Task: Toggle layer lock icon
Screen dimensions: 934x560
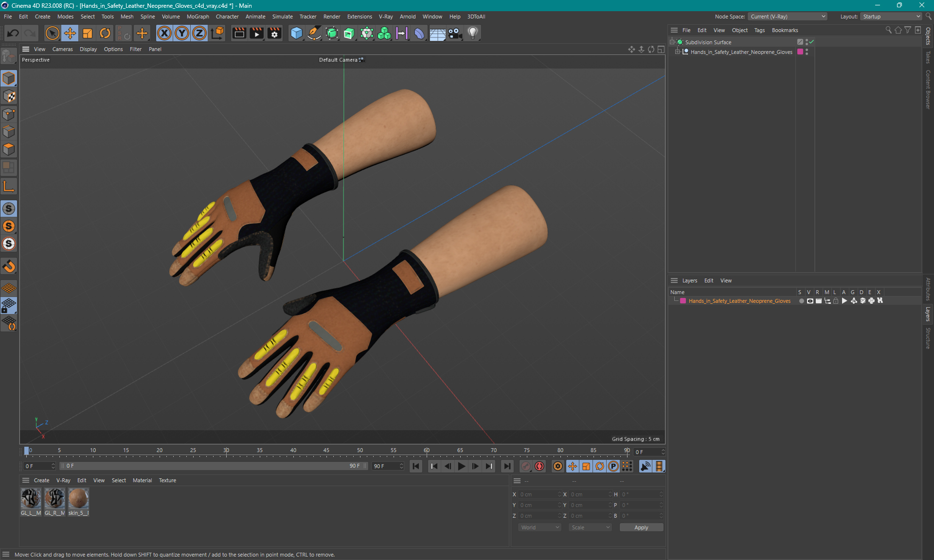Action: click(836, 301)
